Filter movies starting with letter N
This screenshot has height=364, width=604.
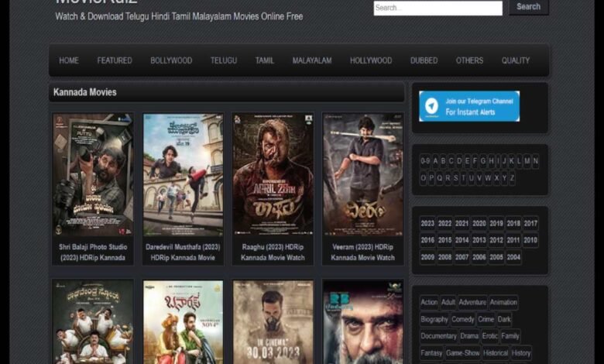[x=535, y=161]
